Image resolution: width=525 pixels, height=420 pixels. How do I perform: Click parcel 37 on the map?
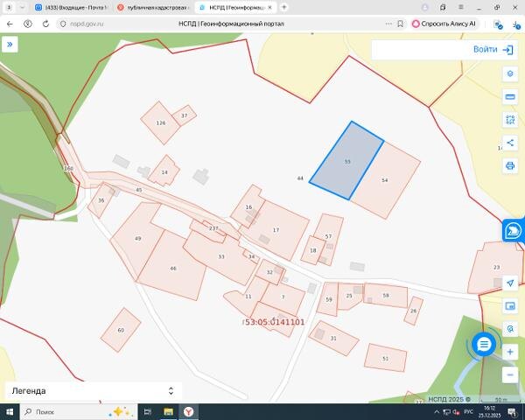184,115
